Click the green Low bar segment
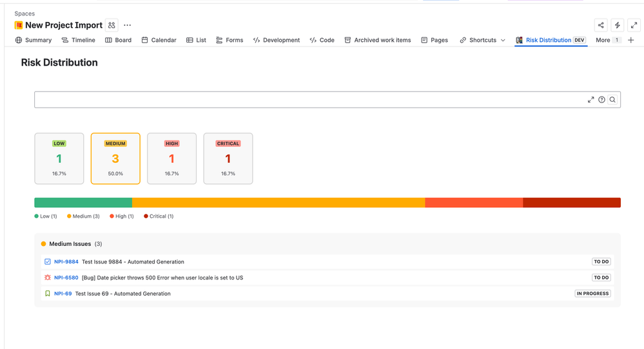This screenshot has width=644, height=349. pos(83,203)
